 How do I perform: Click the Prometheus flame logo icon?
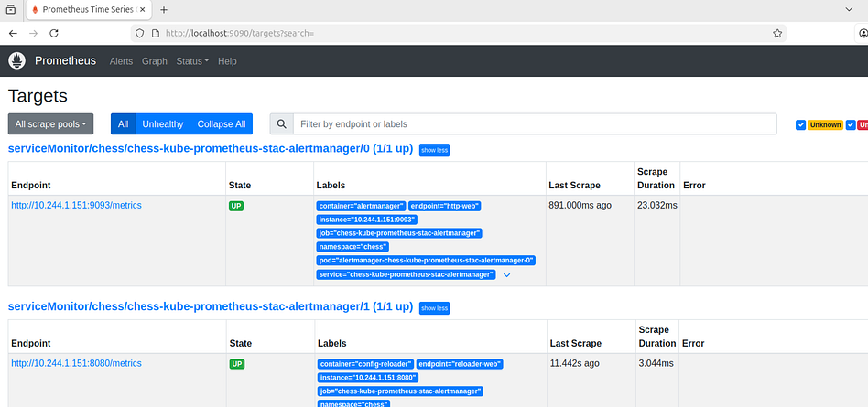pos(17,61)
